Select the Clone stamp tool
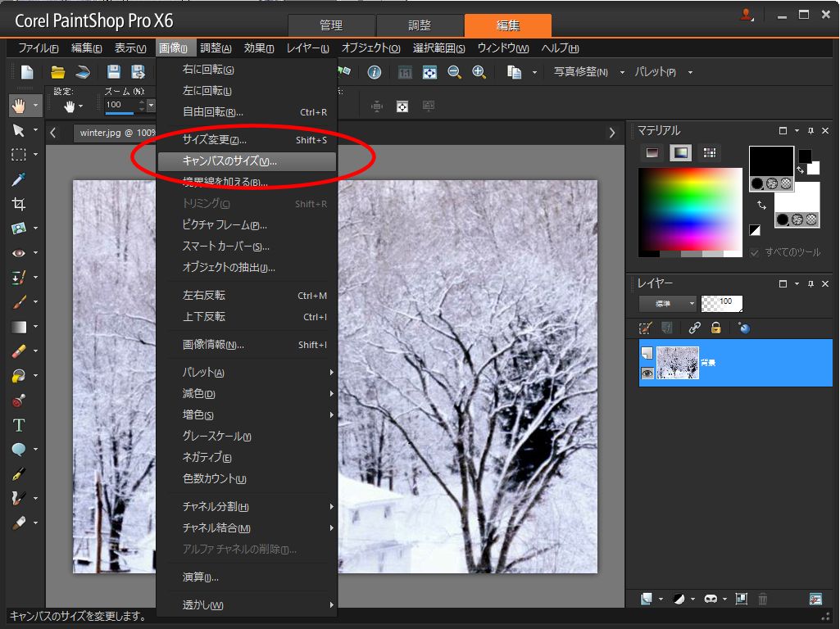840x629 pixels. tap(19, 400)
